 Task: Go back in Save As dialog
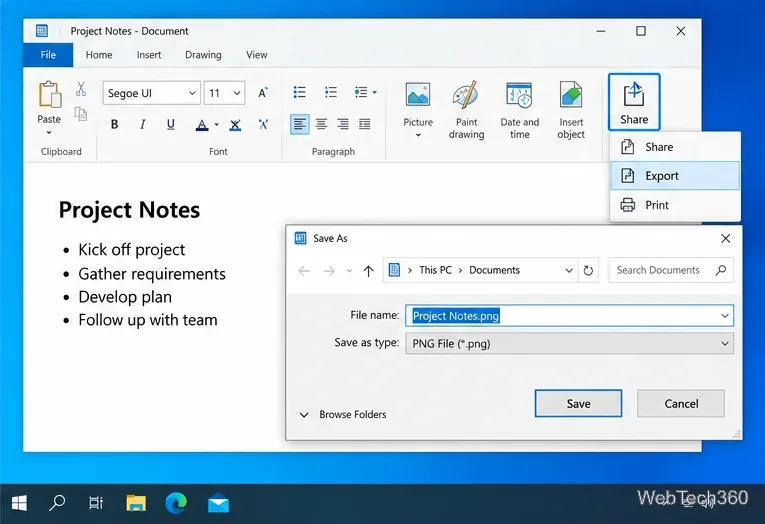click(304, 270)
